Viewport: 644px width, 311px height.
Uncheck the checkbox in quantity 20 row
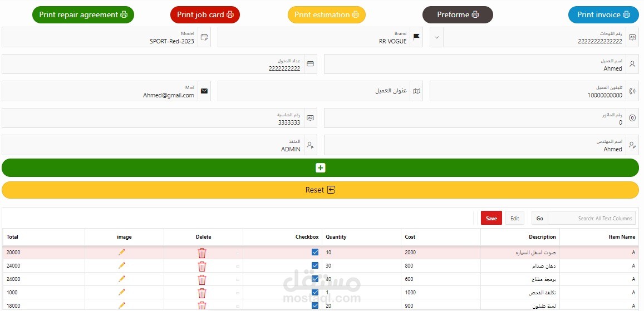coord(315,305)
